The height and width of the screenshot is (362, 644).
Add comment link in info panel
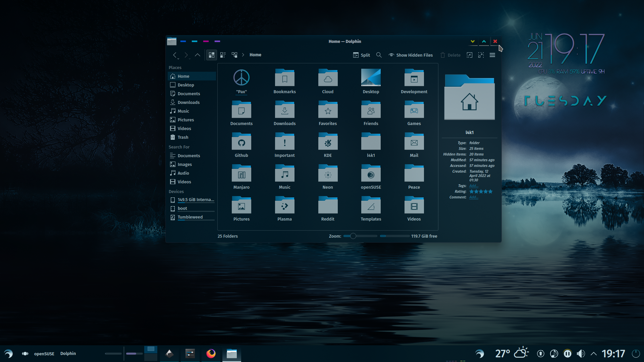[x=474, y=197]
